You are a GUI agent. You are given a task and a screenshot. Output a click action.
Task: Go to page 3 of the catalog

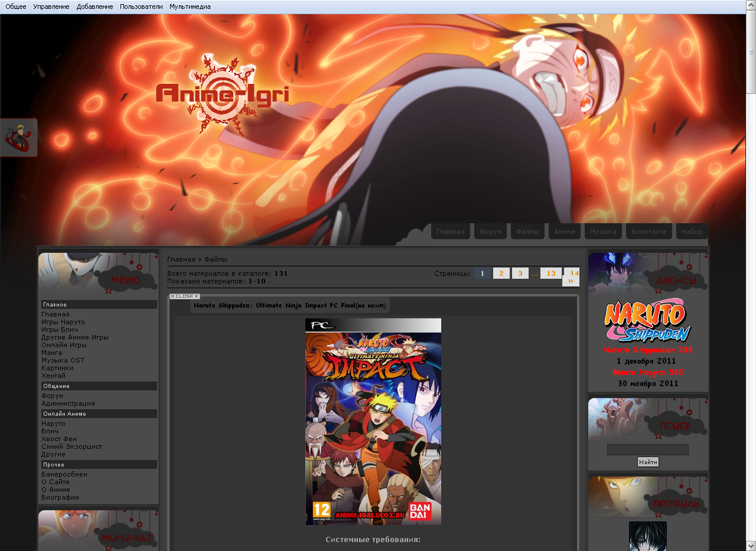pos(520,273)
